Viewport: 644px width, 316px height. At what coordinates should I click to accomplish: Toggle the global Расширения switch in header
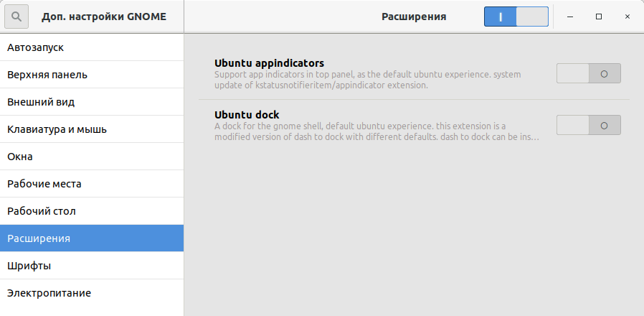(x=516, y=17)
